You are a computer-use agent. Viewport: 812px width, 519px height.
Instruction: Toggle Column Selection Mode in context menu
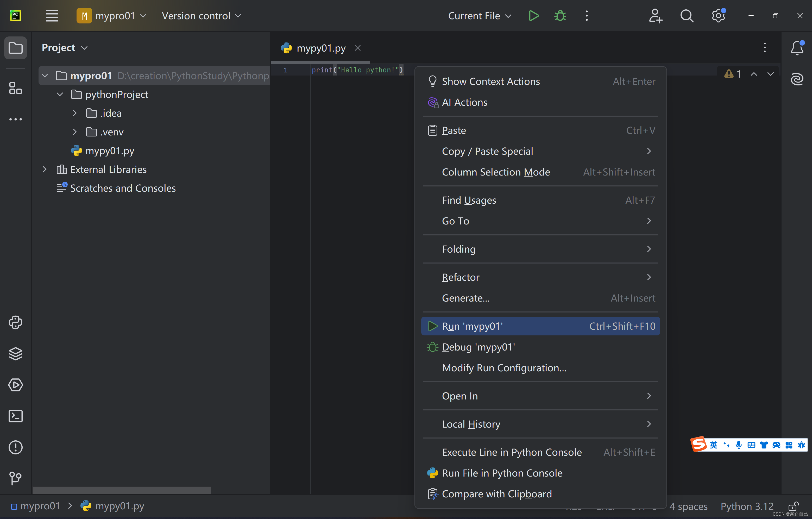point(496,172)
